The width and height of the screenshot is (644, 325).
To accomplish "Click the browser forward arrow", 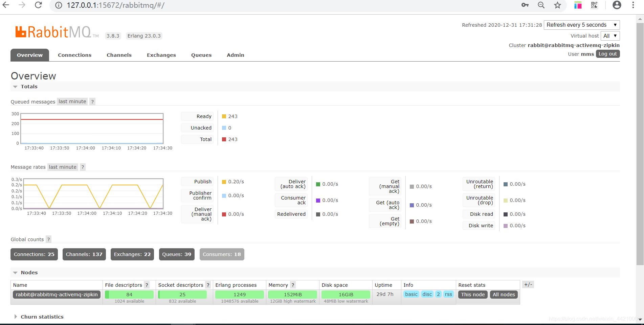I will coord(22,5).
